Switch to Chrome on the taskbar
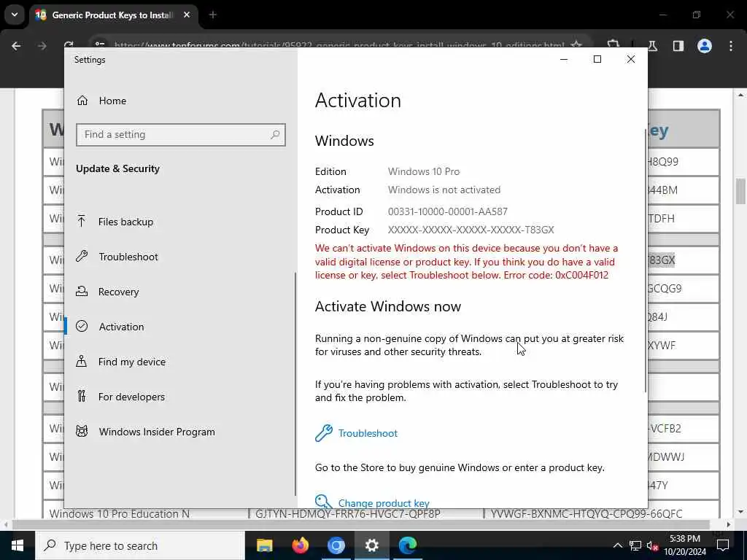 pyautogui.click(x=336, y=545)
